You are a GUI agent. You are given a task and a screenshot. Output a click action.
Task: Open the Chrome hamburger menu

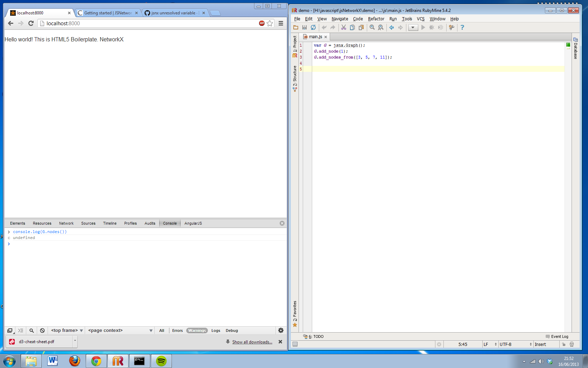[281, 23]
